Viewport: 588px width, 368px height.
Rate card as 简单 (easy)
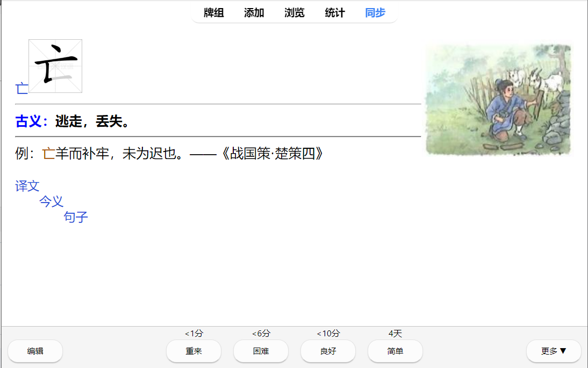[x=395, y=351]
